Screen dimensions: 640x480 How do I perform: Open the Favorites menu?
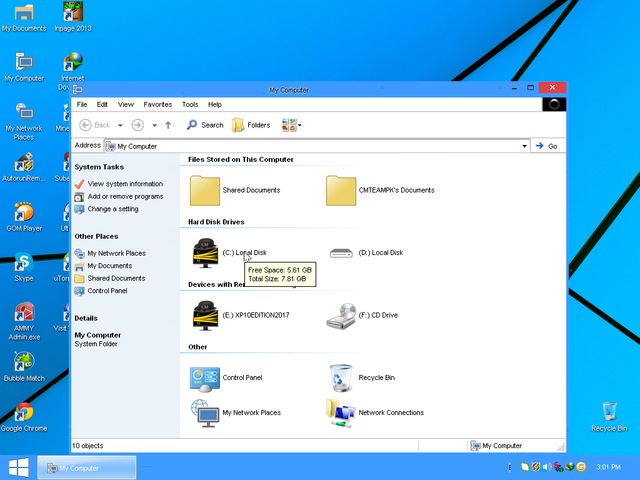point(158,104)
